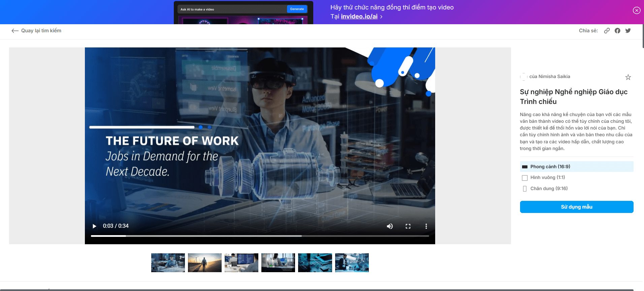Share template on Facebook
644x291 pixels.
pyautogui.click(x=617, y=31)
